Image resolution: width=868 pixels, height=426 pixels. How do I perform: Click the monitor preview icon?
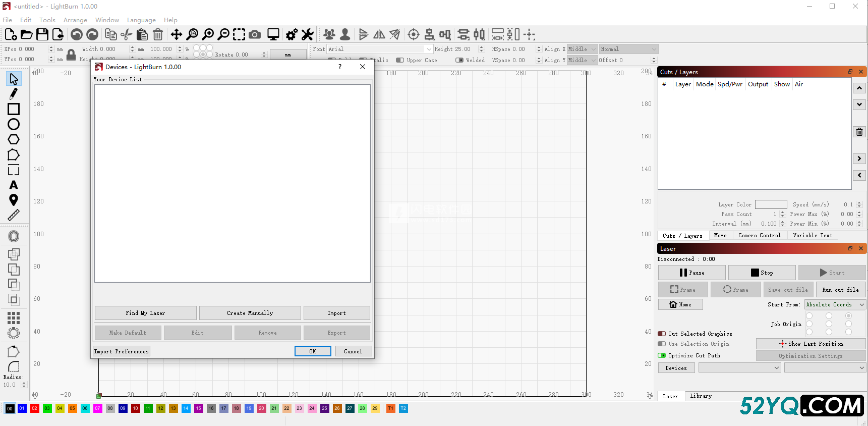(273, 34)
